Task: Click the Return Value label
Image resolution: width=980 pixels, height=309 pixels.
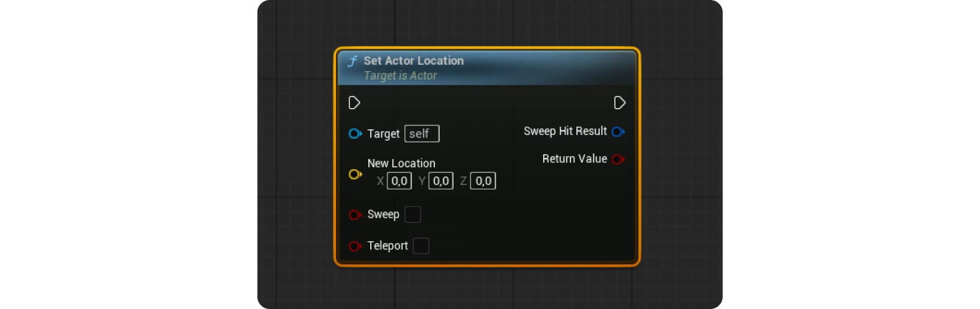Action: [574, 159]
